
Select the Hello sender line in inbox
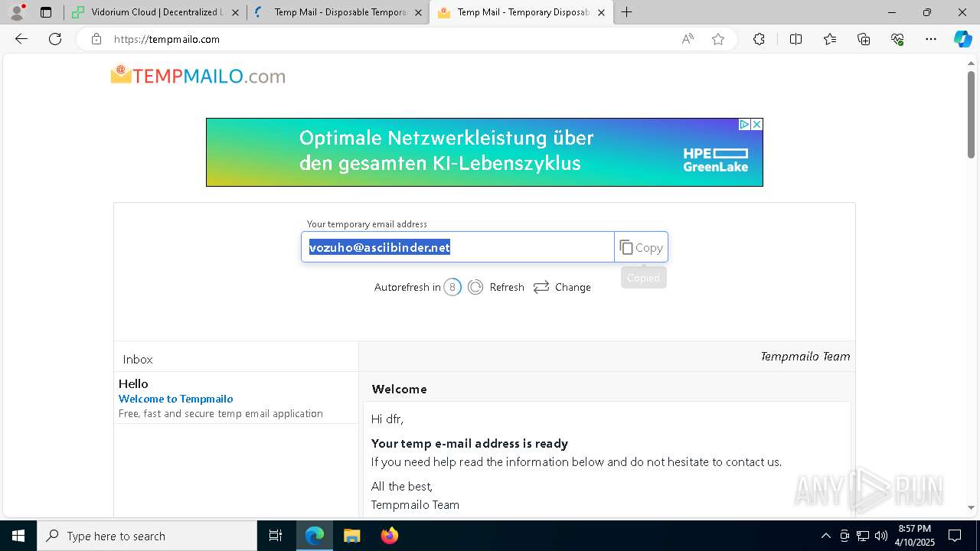tap(133, 383)
